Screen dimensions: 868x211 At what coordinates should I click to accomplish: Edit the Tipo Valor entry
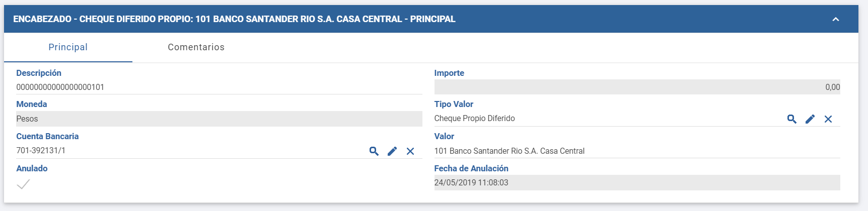click(x=810, y=119)
